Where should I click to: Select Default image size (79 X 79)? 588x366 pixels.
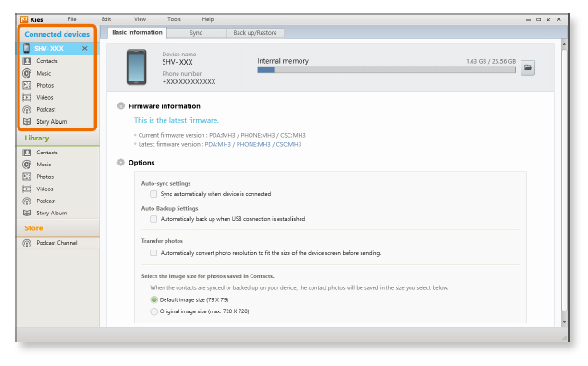click(x=153, y=299)
